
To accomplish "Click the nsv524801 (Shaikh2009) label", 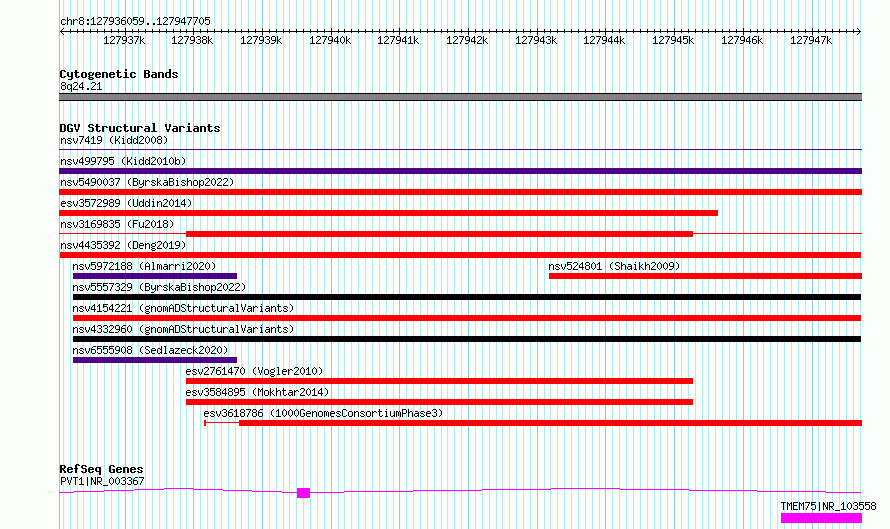I will coord(614,266).
